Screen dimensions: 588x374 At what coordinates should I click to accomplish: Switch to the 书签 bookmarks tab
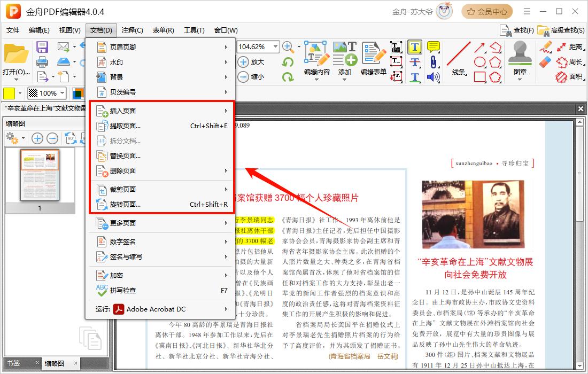click(13, 363)
